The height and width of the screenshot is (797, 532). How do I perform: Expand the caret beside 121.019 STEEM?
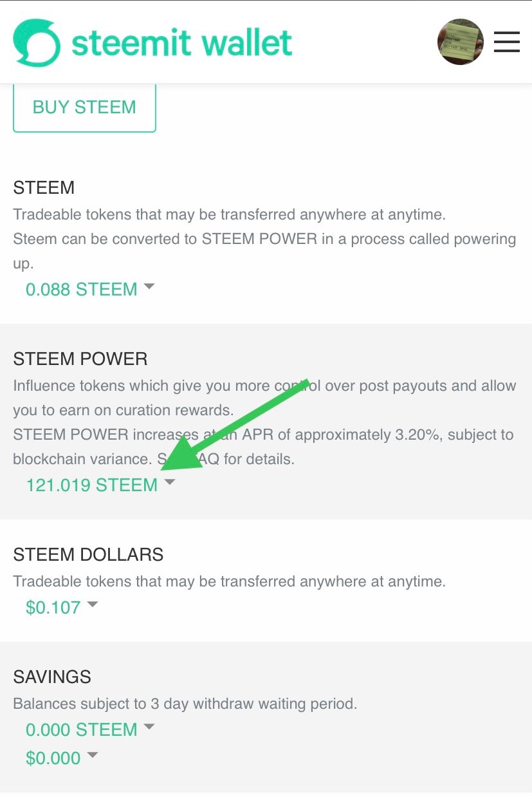pos(169,482)
